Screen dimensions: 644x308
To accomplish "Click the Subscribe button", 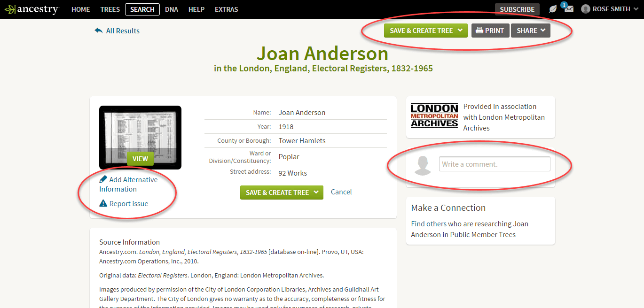I will coord(517,9).
